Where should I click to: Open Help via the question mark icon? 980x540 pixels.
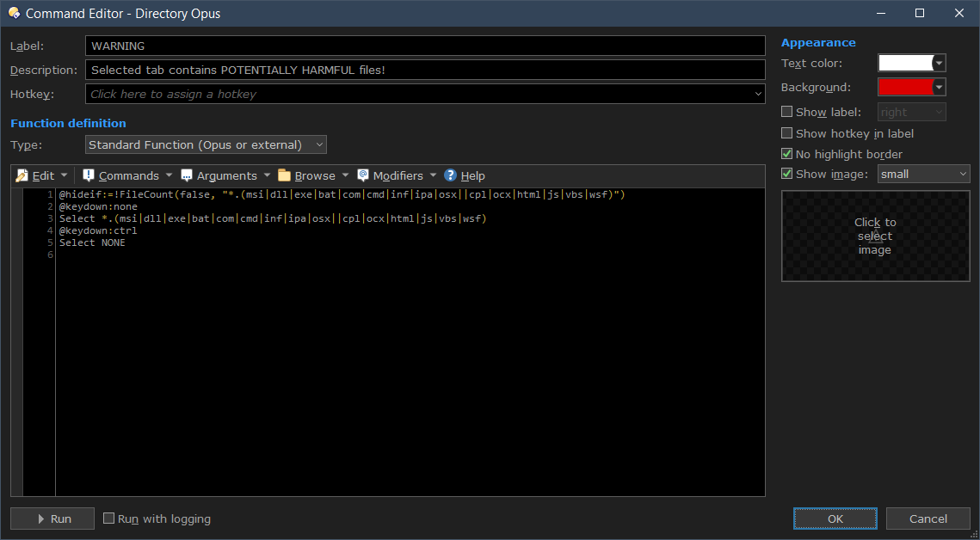coord(450,175)
